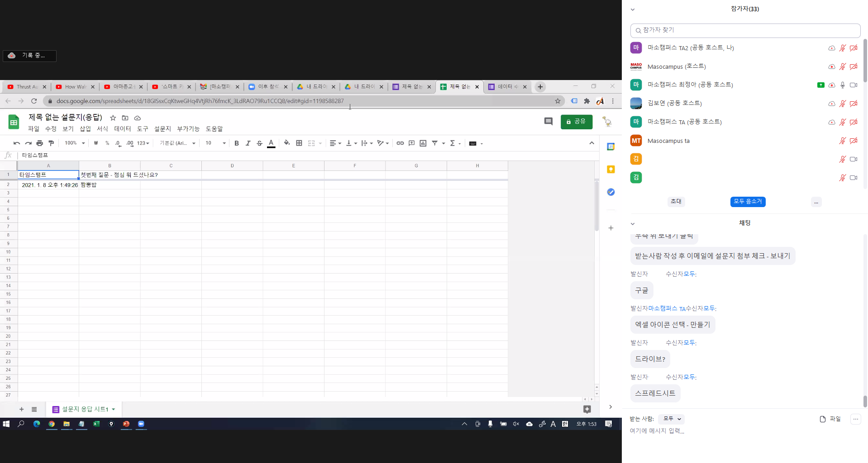Click the green 공유 share button
The image size is (868, 463).
576,122
